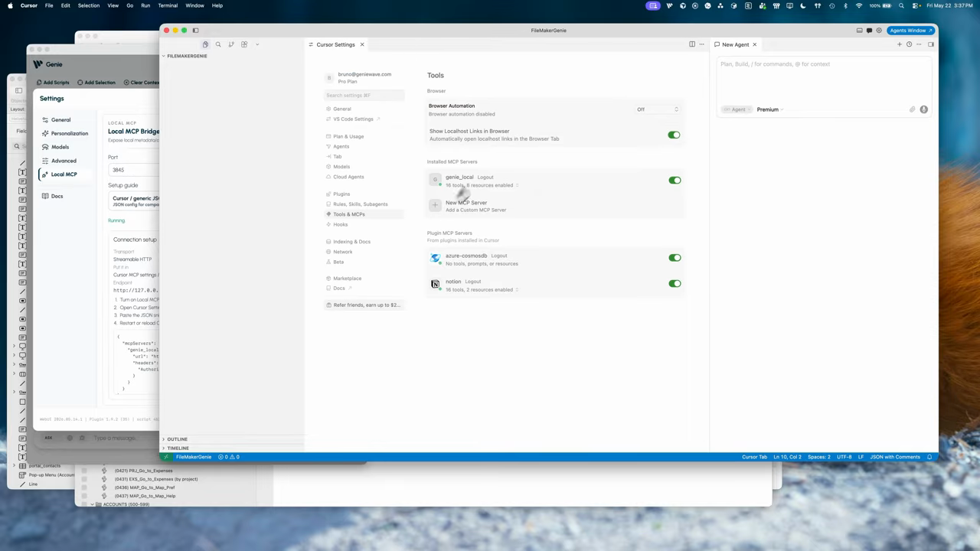Open the Premium model dropdown
Image resolution: width=980 pixels, height=551 pixels.
(769, 109)
